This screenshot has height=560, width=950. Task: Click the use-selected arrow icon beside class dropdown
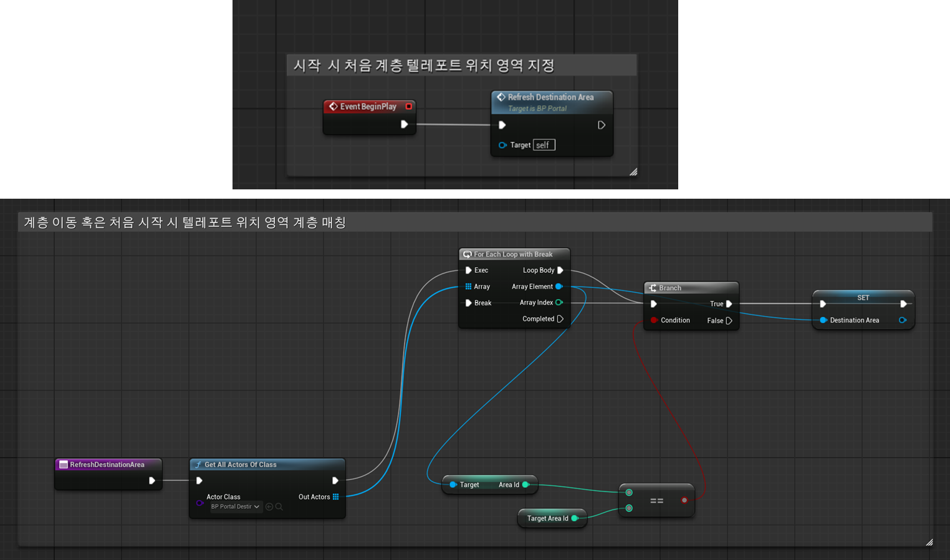269,506
